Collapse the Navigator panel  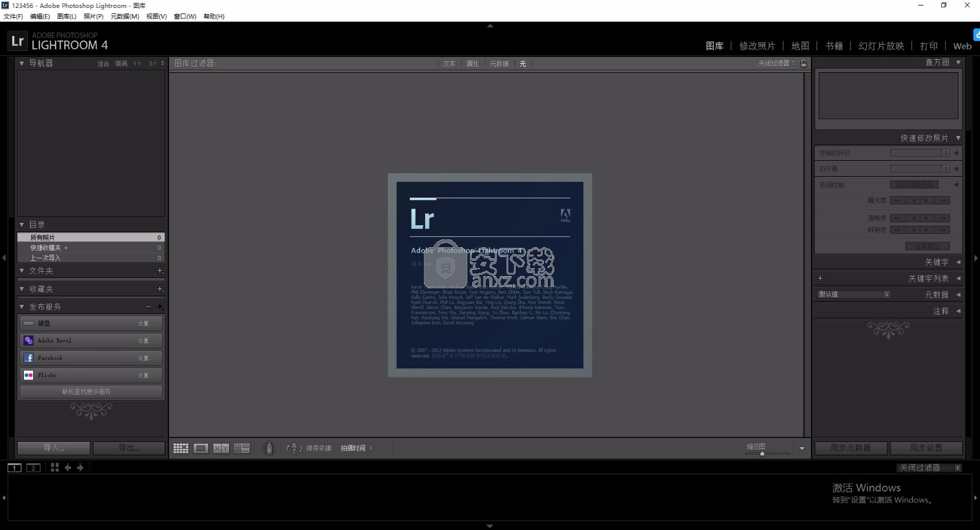click(x=21, y=63)
